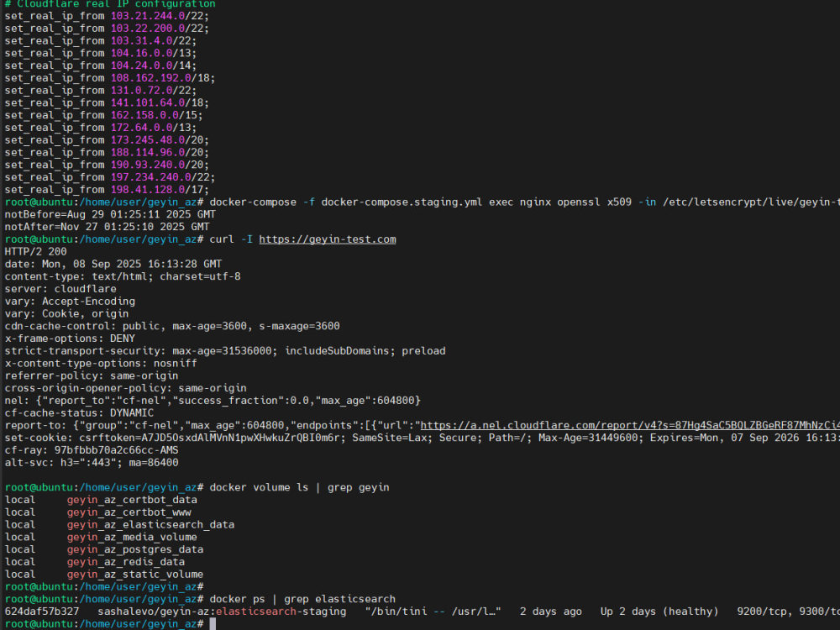Click the strict-transport-security header line

pyautogui.click(x=225, y=351)
